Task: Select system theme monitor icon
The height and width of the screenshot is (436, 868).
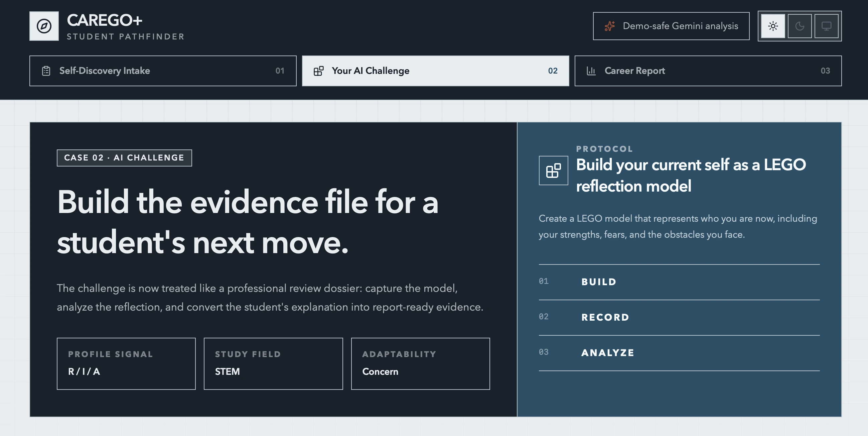Action: [826, 26]
